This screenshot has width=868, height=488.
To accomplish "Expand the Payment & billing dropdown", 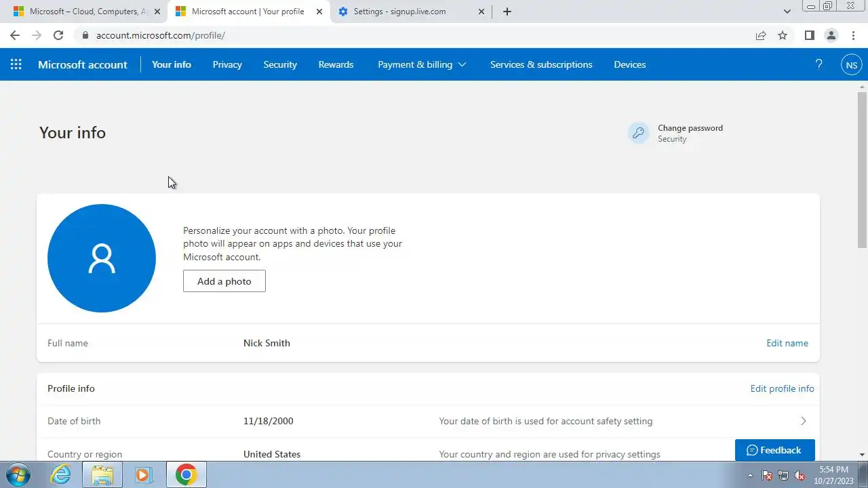I will click(x=422, y=64).
